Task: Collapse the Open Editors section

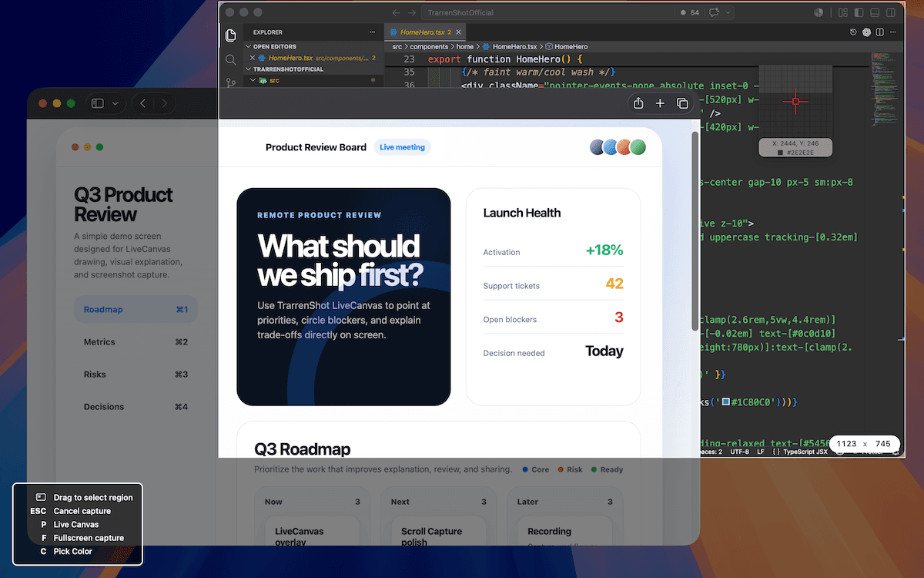Action: click(248, 47)
